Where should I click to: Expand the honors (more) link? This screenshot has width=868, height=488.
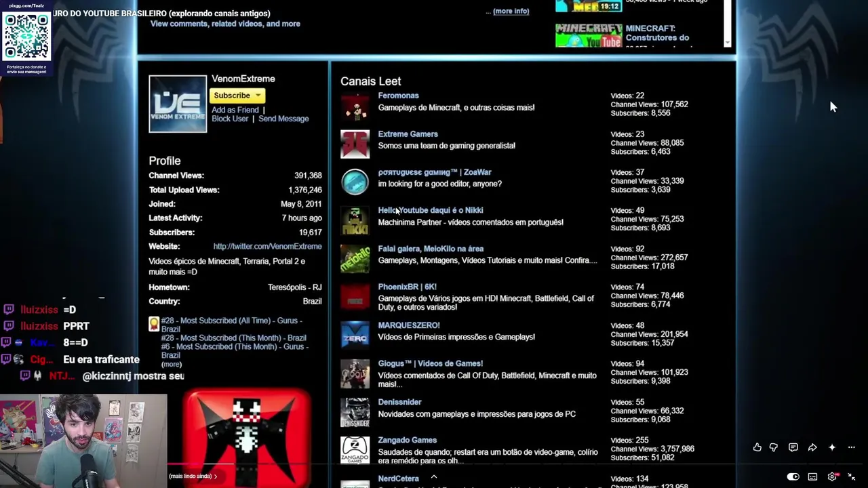(172, 364)
